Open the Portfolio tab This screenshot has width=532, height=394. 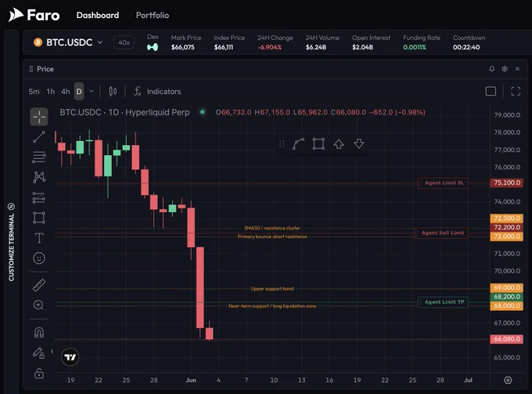(x=153, y=16)
